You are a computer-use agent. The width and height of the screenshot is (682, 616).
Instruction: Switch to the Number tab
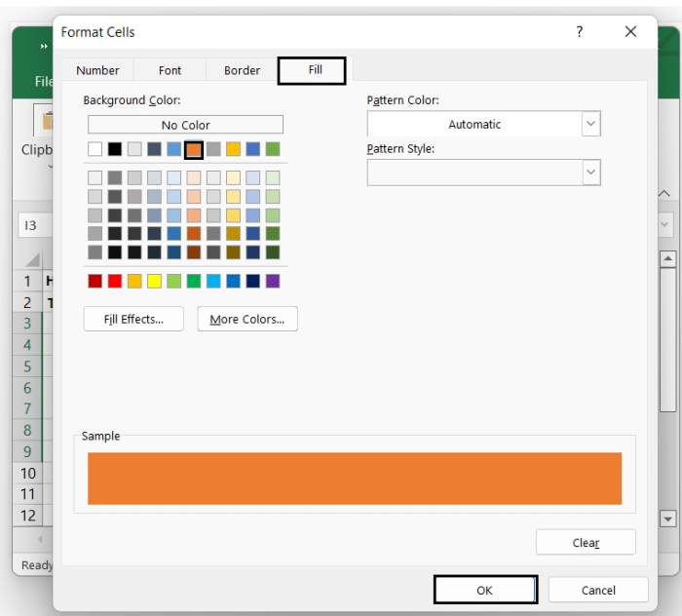coord(97,70)
